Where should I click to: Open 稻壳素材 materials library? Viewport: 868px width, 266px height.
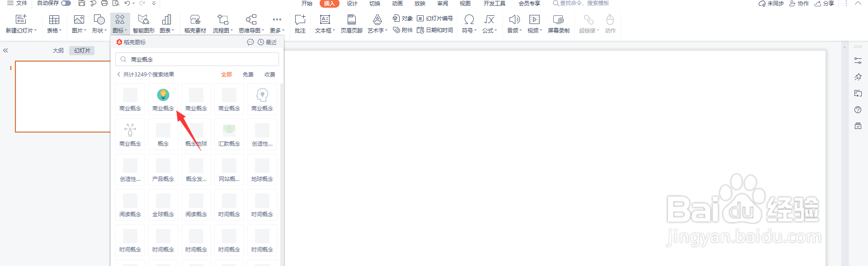point(195,24)
